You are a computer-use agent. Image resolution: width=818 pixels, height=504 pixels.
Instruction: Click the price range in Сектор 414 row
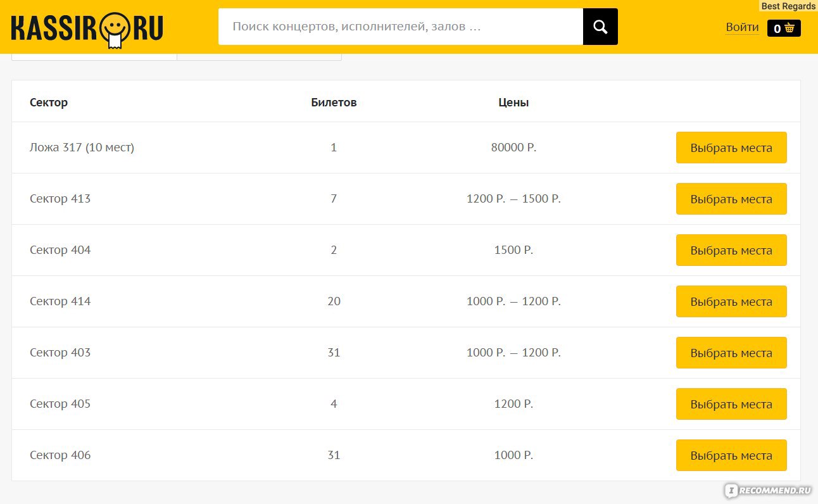[x=513, y=301]
